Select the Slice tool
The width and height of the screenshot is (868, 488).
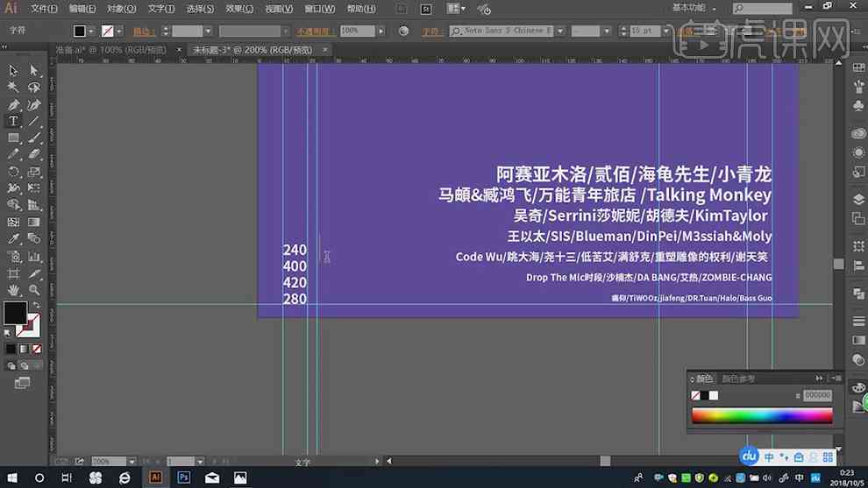tap(34, 273)
